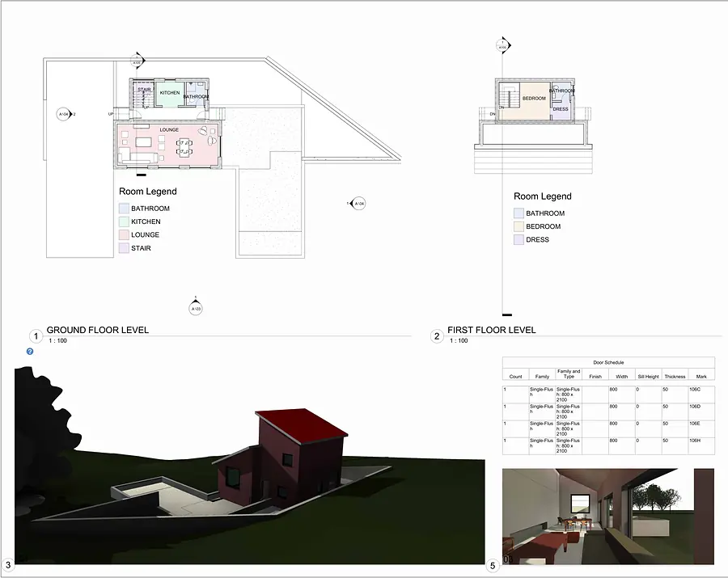Image resolution: width=728 pixels, height=578 pixels.
Task: Click view number 1 circle beside Ground Floor Level
Action: tap(36, 335)
